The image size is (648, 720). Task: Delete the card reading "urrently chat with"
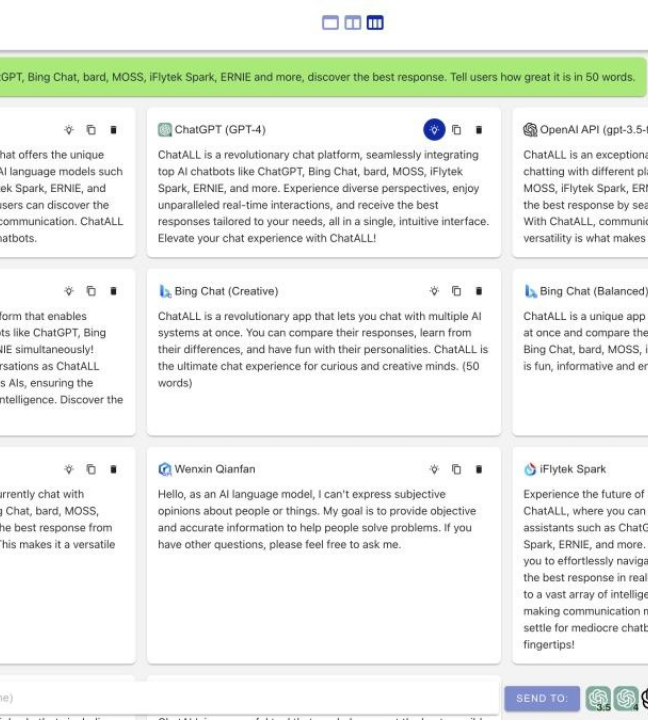(x=113, y=469)
